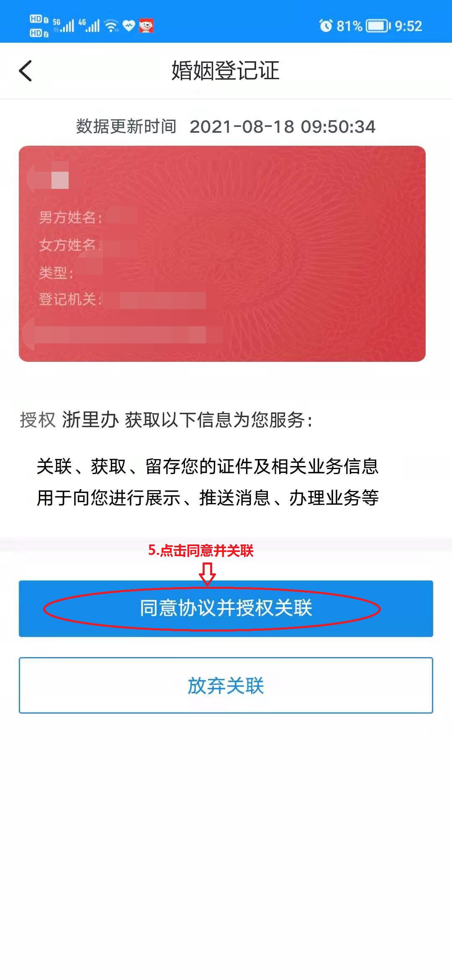Tap the 5G signal strength icon

coord(63,26)
